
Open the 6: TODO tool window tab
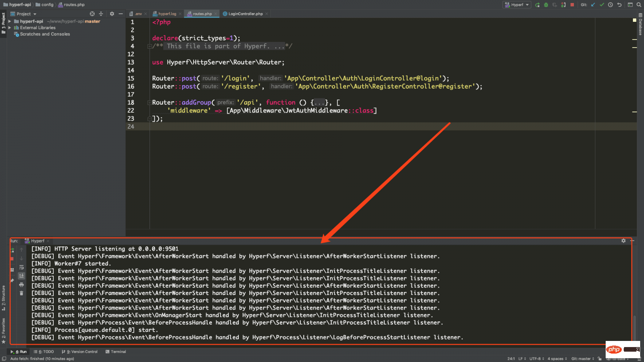click(44, 352)
